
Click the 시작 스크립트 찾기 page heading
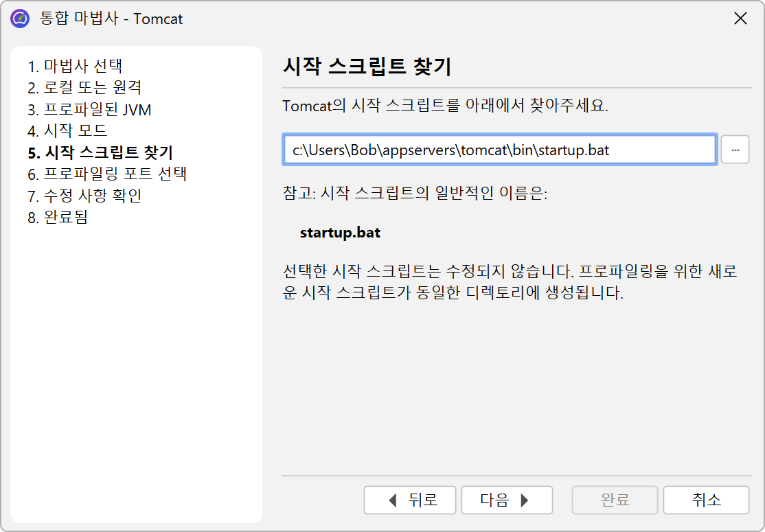[367, 67]
